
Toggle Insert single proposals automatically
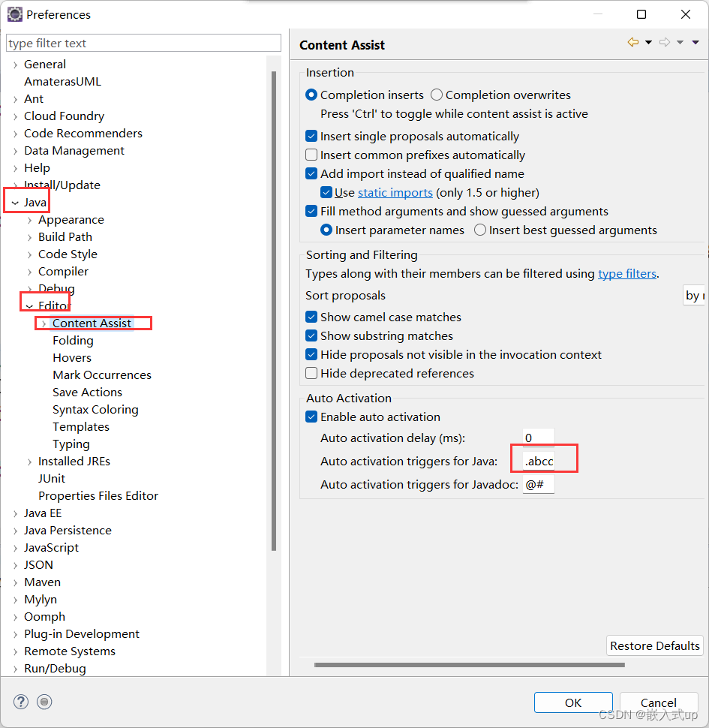point(311,136)
